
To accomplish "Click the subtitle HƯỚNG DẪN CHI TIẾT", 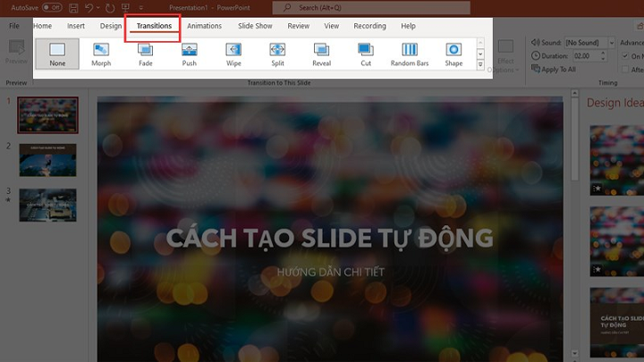I will tap(331, 272).
